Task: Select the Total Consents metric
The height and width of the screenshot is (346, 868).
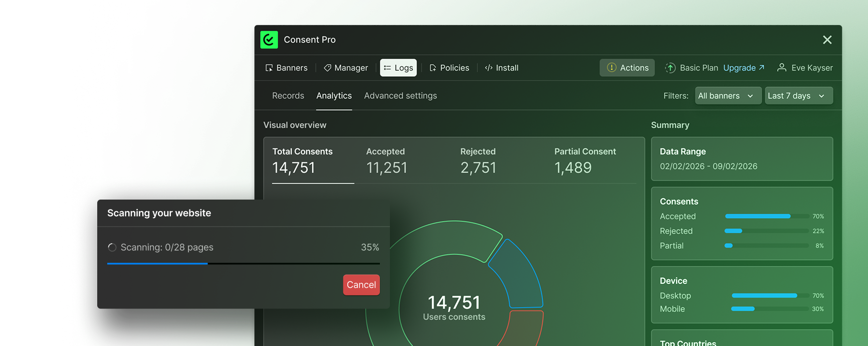Action: [x=313, y=161]
